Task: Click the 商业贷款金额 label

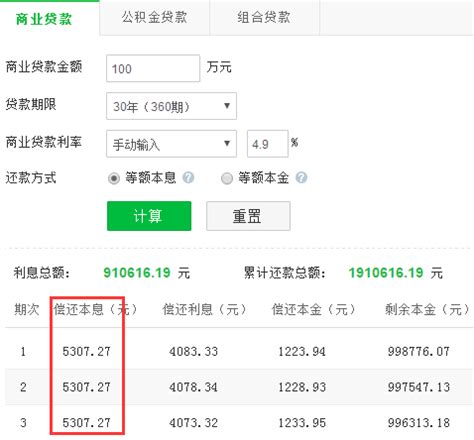Action: tap(44, 66)
